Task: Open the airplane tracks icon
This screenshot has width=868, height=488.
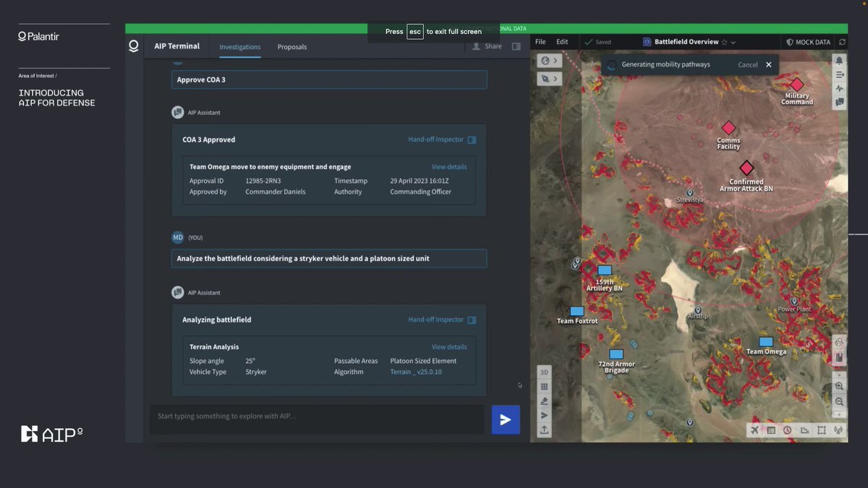Action: click(x=754, y=430)
